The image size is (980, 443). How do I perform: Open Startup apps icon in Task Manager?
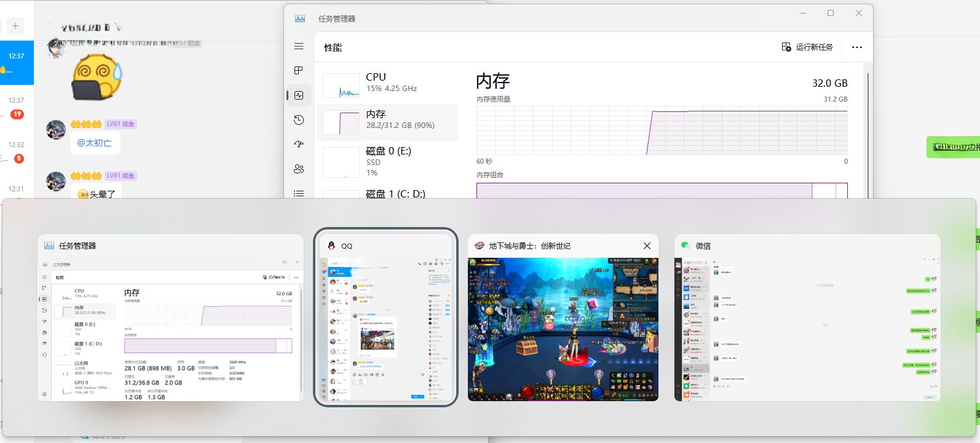point(299,145)
